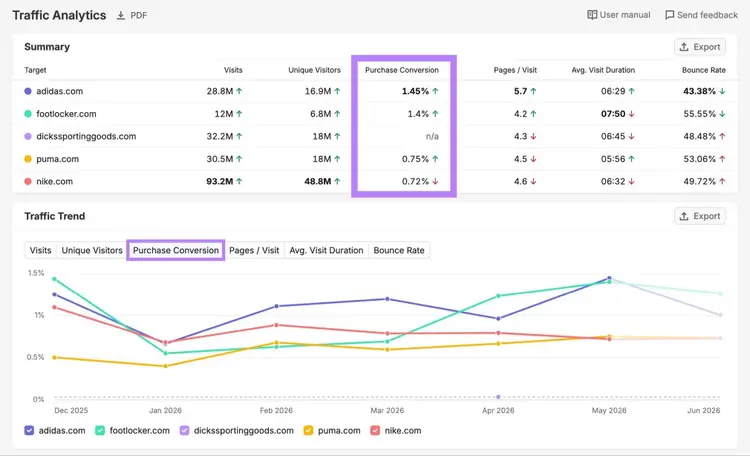The image size is (750, 456).
Task: Switch to the Bounce Rate tab
Action: [399, 250]
